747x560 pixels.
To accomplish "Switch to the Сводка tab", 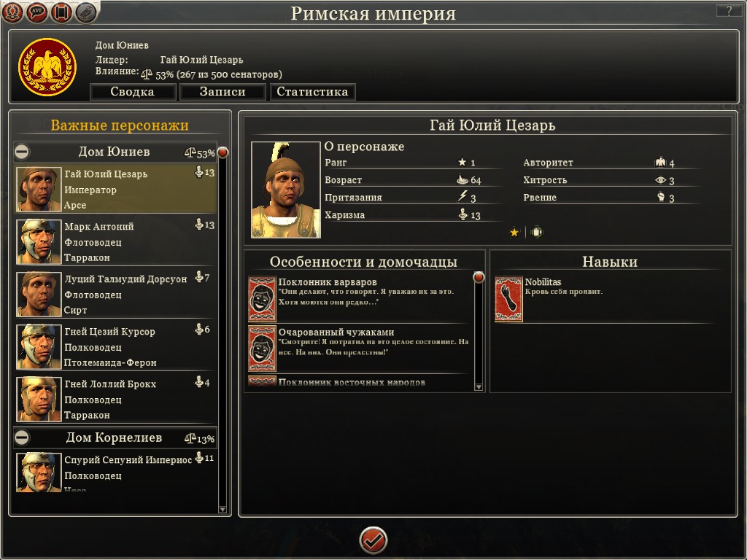I will point(133,91).
